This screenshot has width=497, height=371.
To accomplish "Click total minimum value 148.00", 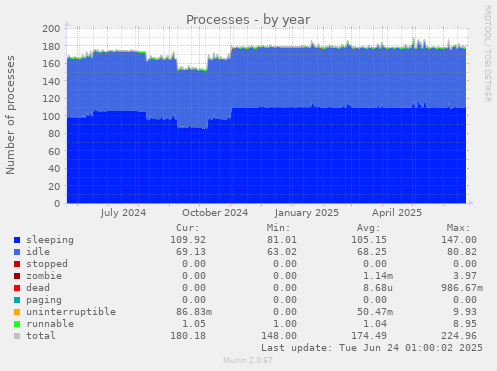I will click(x=279, y=336).
